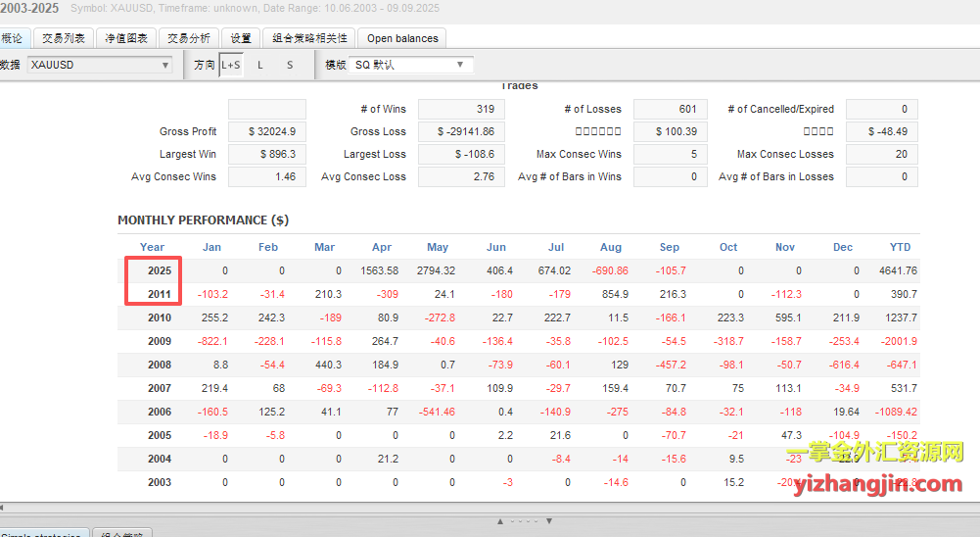Open the 净值图表 tab
980x537 pixels.
126,38
